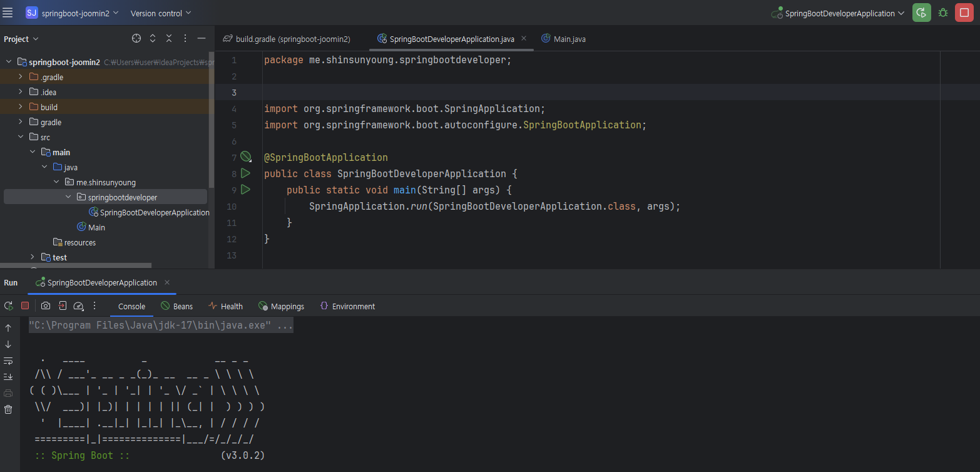This screenshot has width=980, height=472.
Task: Close the SpringBootDeveloperApplication.java editor tab
Action: click(524, 38)
